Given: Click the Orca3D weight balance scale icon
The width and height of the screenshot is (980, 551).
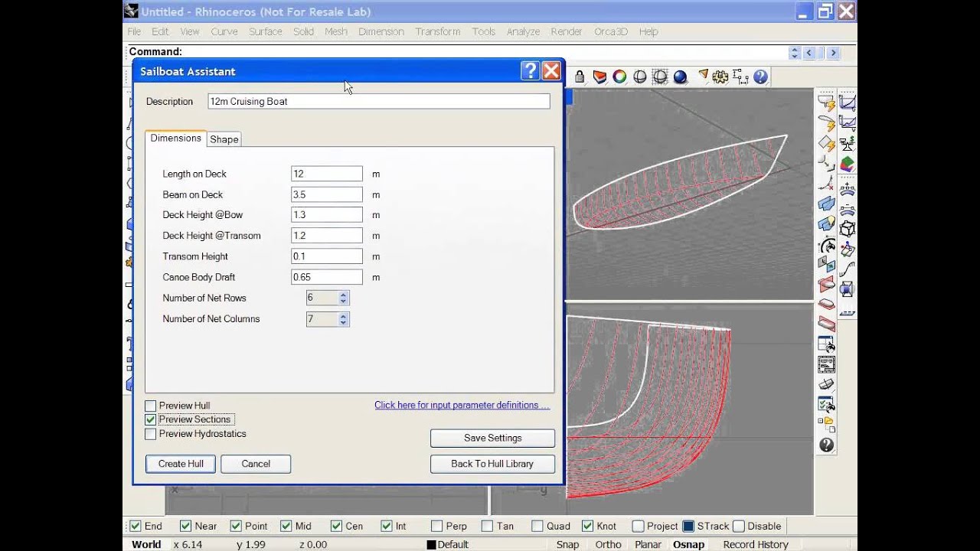Looking at the screenshot, I should coord(847,143).
